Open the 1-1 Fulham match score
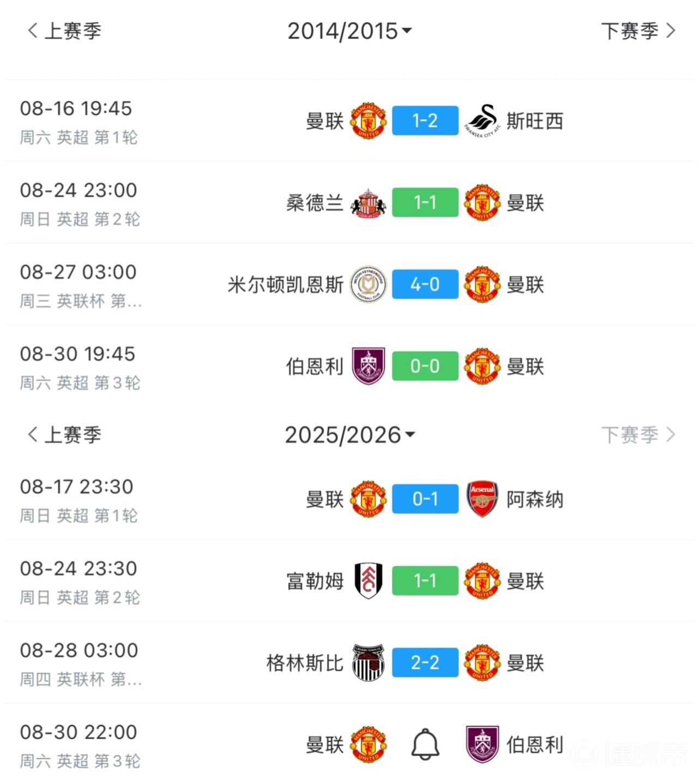 (x=425, y=581)
